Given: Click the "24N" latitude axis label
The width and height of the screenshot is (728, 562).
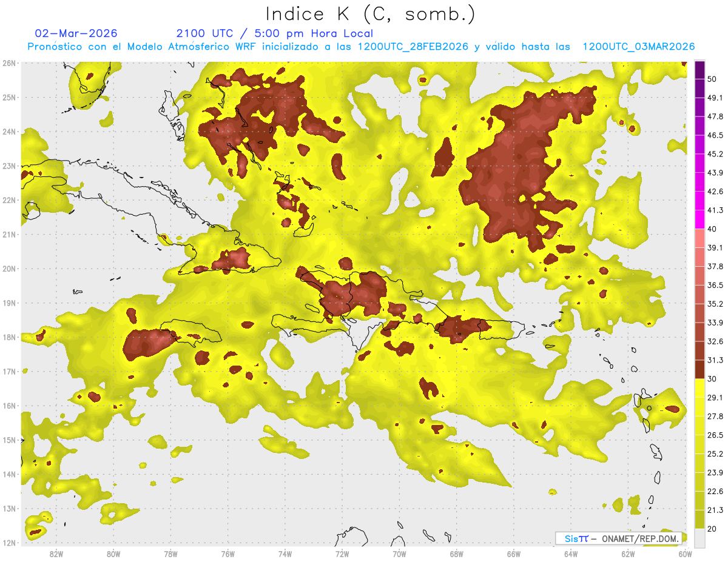Looking at the screenshot, I should pyautogui.click(x=8, y=132).
